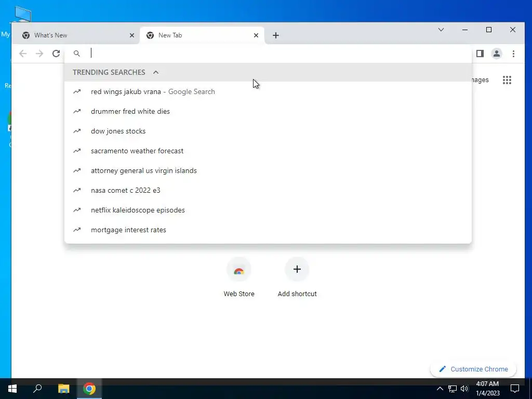Click the Chrome taskbar icon
This screenshot has height=399, width=532.
89,389
